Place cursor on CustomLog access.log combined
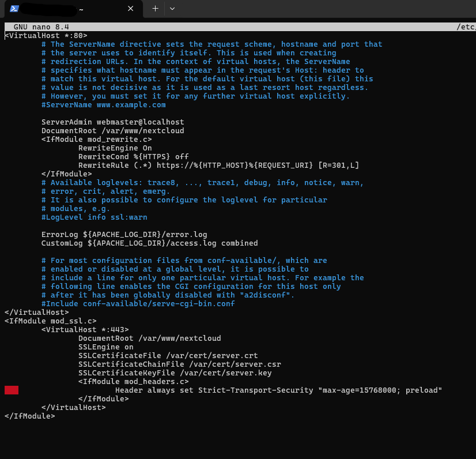The height and width of the screenshot is (459, 476). [x=149, y=243]
